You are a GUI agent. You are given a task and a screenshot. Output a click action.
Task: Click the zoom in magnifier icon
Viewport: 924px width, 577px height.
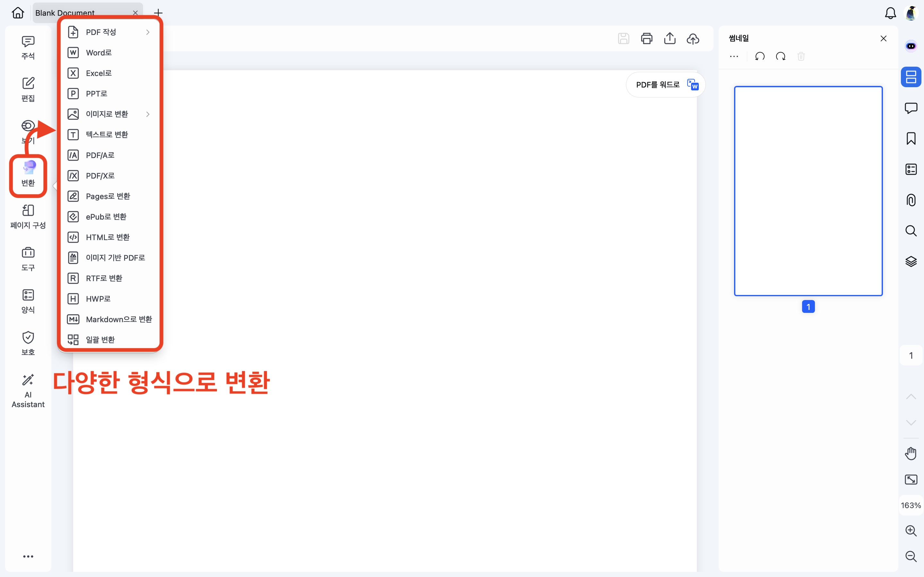(911, 531)
